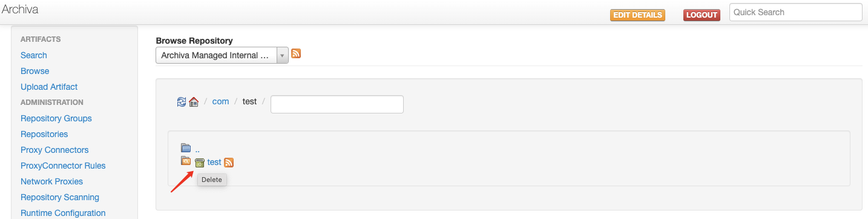Viewport: 868px width, 219px height.
Task: Open RSS feed icon next to test
Action: pyautogui.click(x=229, y=163)
